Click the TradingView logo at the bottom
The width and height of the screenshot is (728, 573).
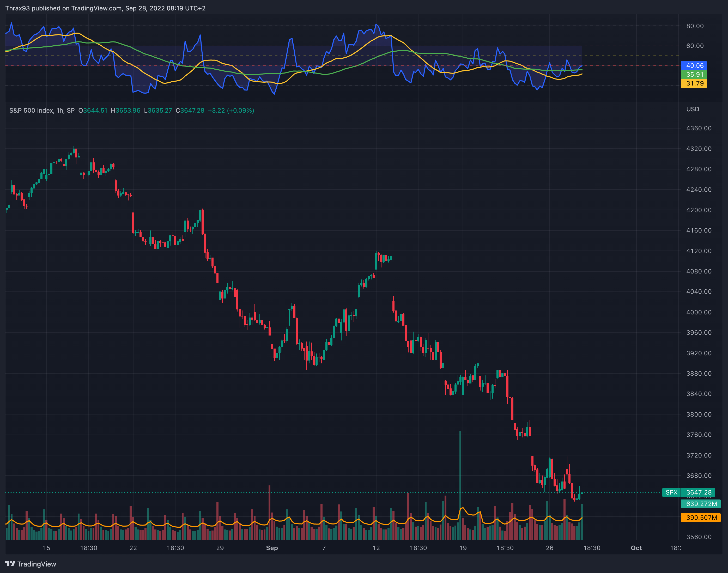[31, 564]
